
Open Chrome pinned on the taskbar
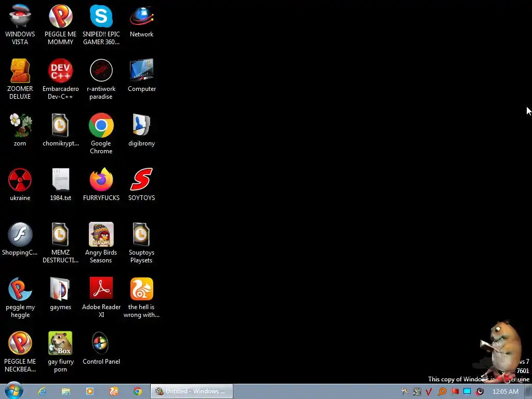pyautogui.click(x=137, y=391)
